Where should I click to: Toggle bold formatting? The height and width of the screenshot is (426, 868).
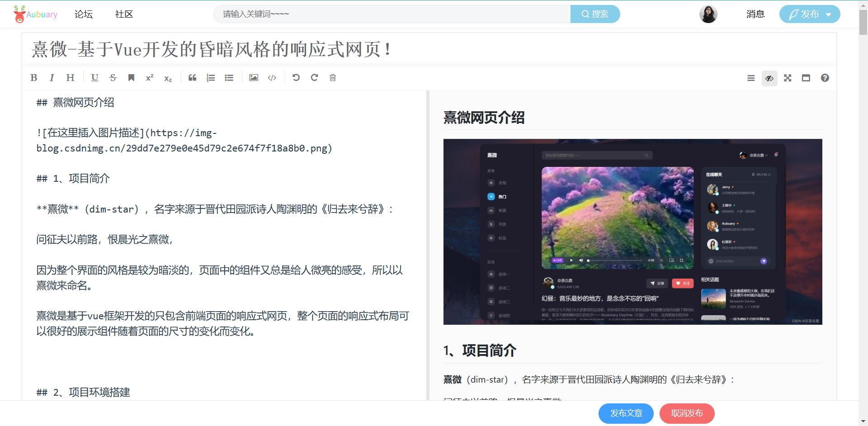(33, 77)
